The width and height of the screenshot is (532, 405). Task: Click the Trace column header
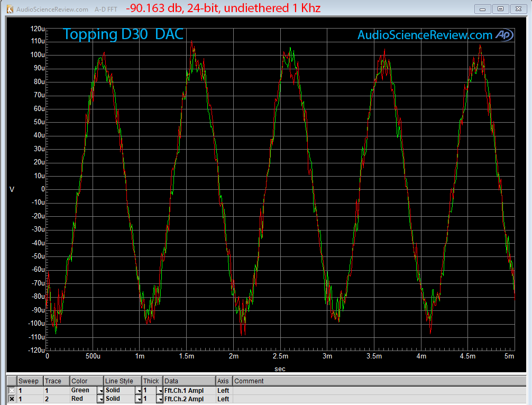[x=57, y=381]
